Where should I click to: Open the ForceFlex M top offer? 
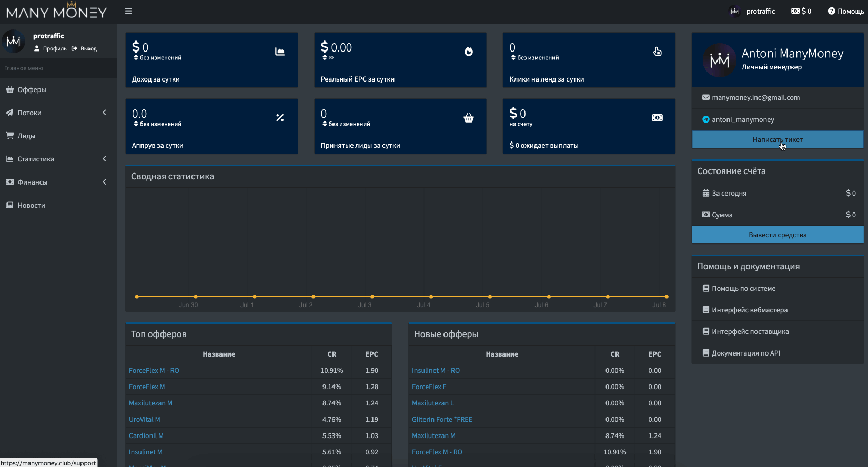[147, 387]
